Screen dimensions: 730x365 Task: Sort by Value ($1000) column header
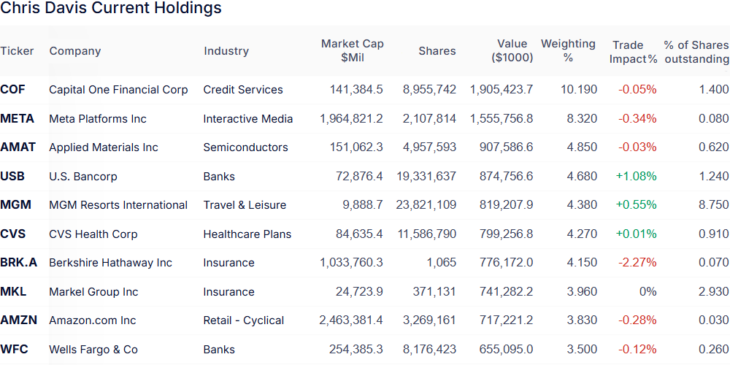pos(512,51)
